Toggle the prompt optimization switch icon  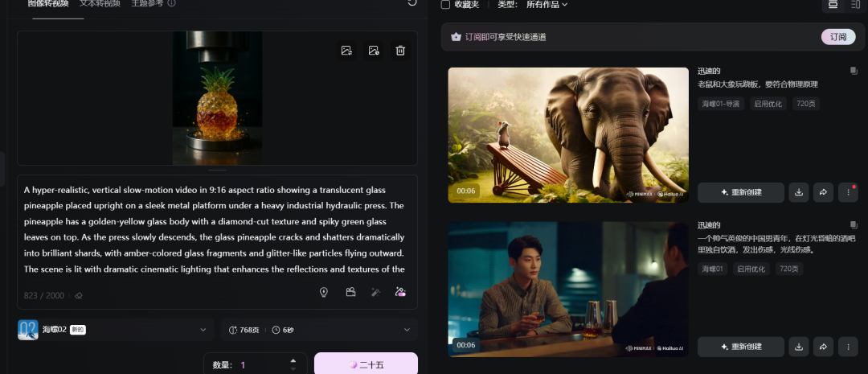point(401,291)
